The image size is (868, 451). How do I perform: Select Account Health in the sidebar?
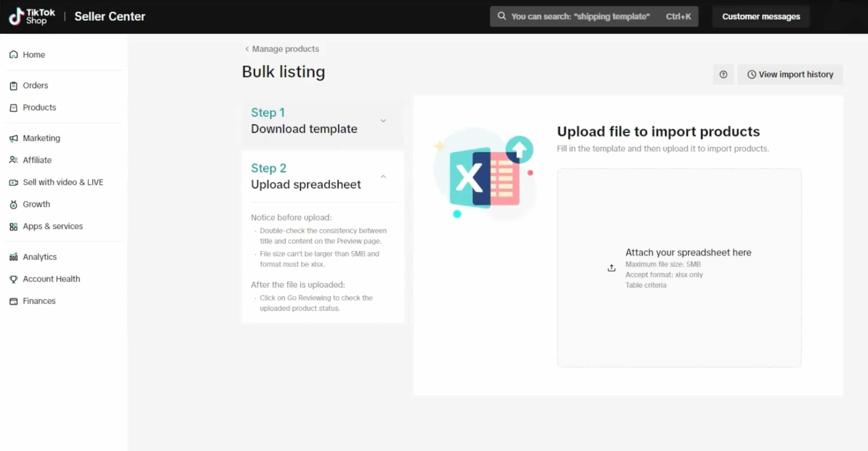point(51,279)
